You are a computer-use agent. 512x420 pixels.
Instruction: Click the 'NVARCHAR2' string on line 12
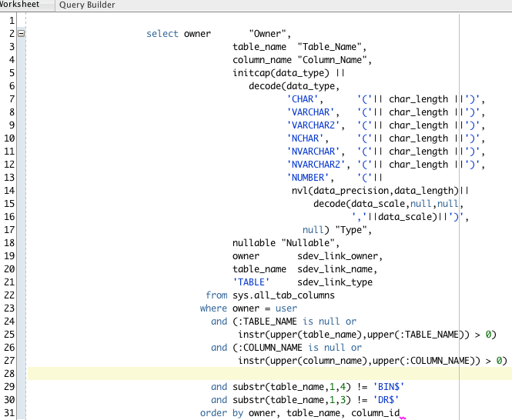tap(316, 164)
